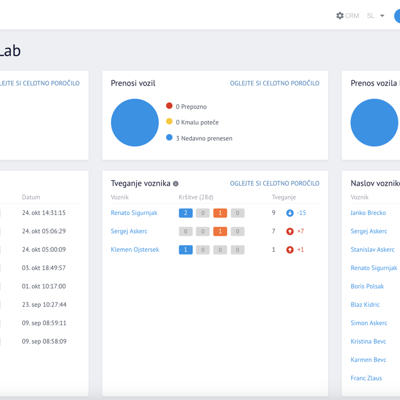Click the -15 risk change value
The image size is (400, 400).
[x=301, y=213]
